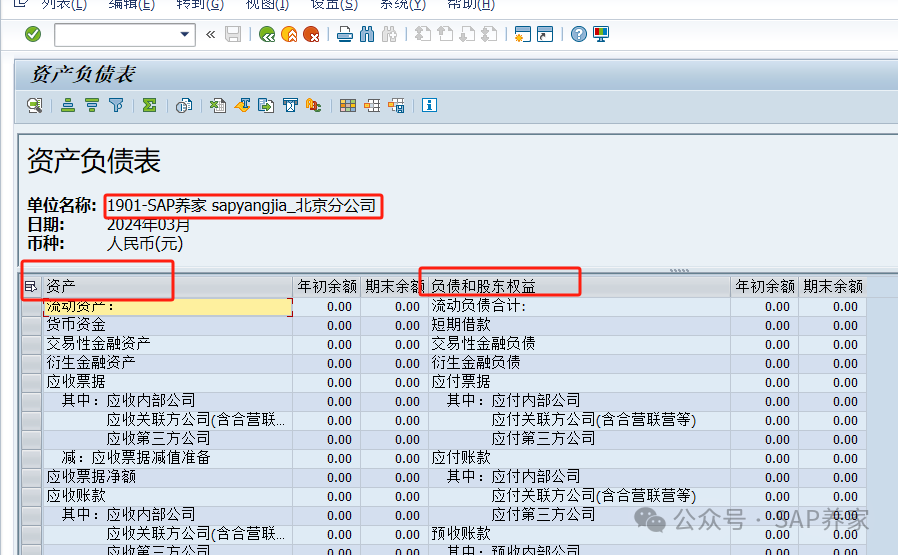Click the Customize Local Layout monitor icon
The width and height of the screenshot is (898, 555).
[601, 34]
